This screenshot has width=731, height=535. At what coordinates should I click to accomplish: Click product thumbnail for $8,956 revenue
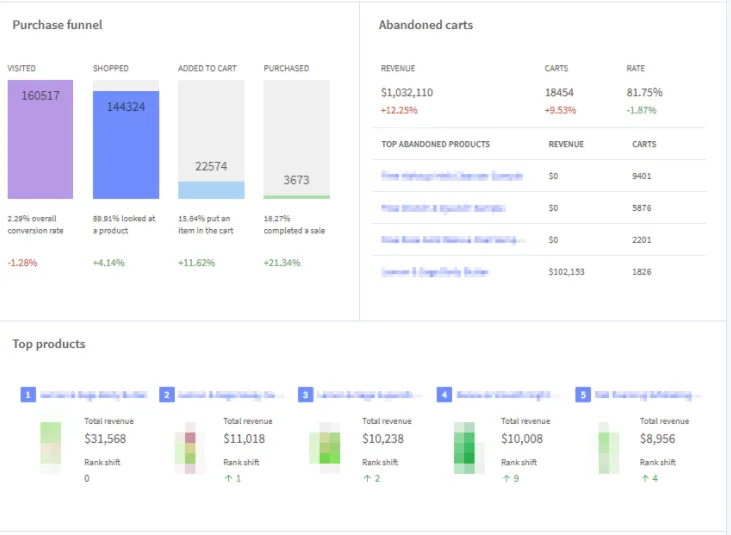pyautogui.click(x=608, y=447)
